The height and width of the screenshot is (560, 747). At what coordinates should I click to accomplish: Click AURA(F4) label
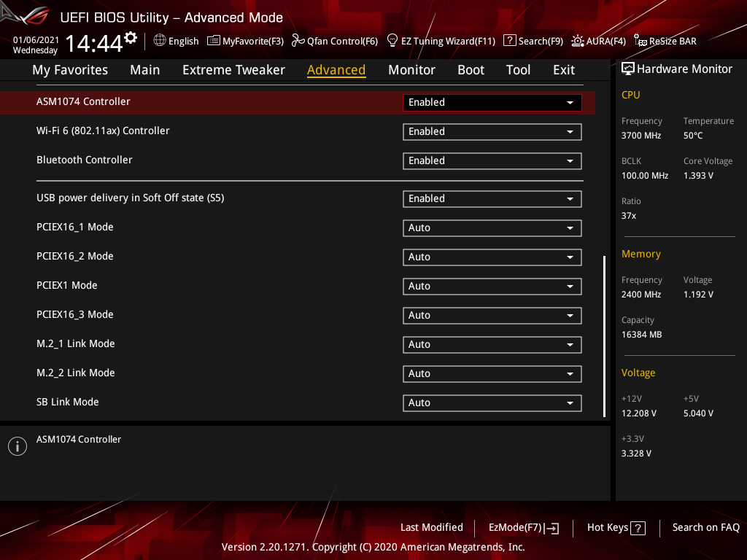click(606, 42)
